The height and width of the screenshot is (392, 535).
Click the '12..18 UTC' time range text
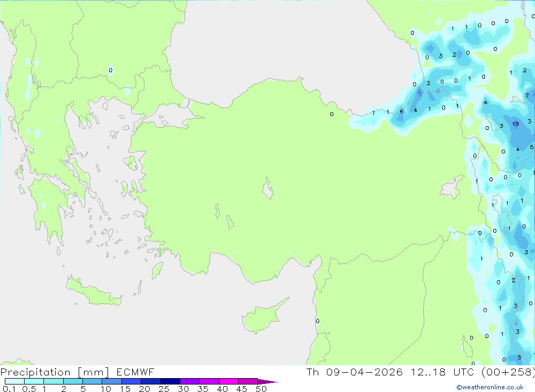coord(444,372)
